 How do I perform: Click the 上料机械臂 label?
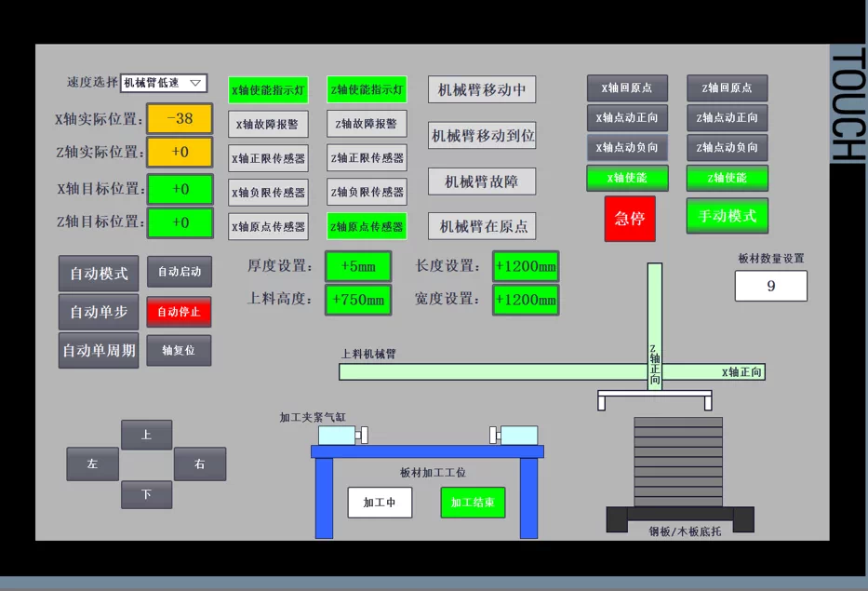pyautogui.click(x=368, y=354)
